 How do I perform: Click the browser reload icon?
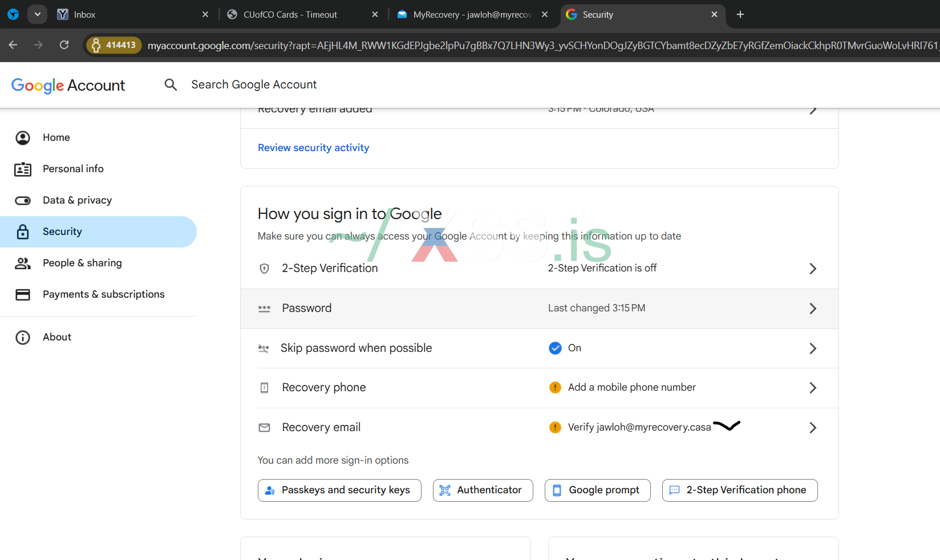click(64, 44)
